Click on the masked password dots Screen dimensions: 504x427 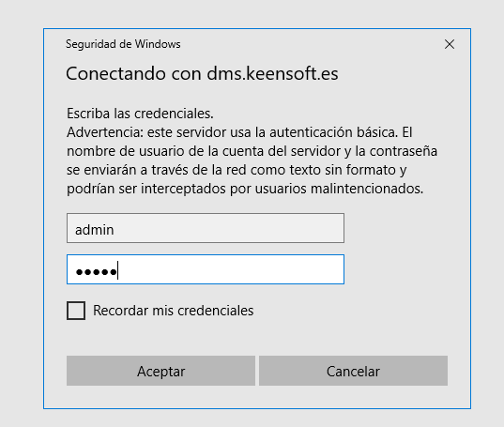[x=96, y=272]
